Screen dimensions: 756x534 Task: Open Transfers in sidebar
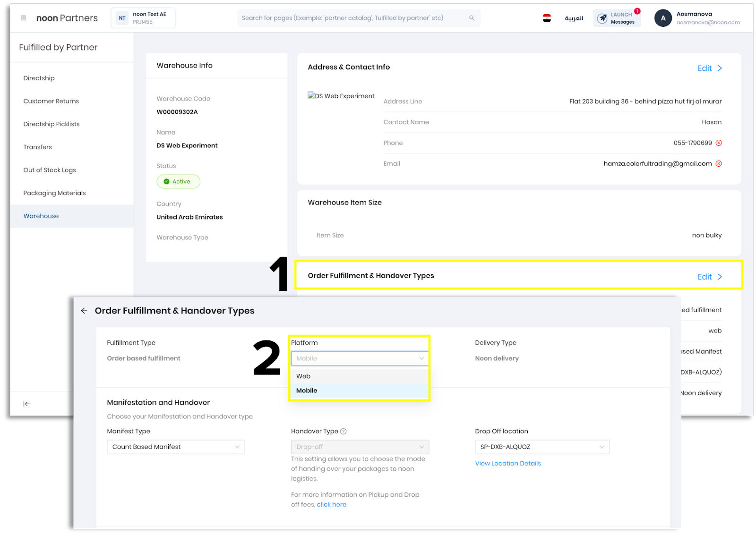point(38,147)
